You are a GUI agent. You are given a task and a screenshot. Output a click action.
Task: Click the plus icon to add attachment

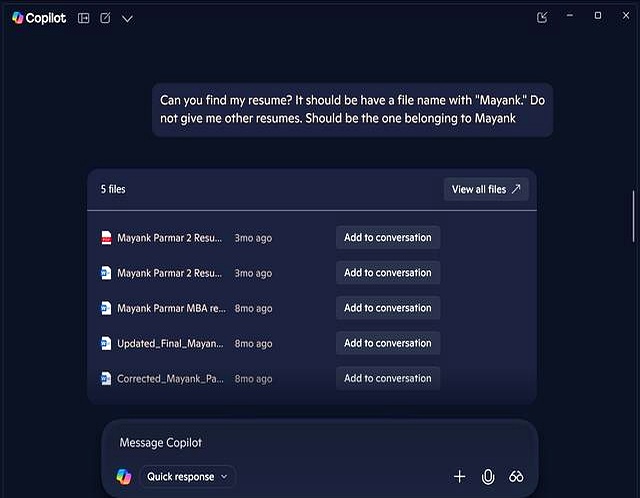[x=460, y=477]
